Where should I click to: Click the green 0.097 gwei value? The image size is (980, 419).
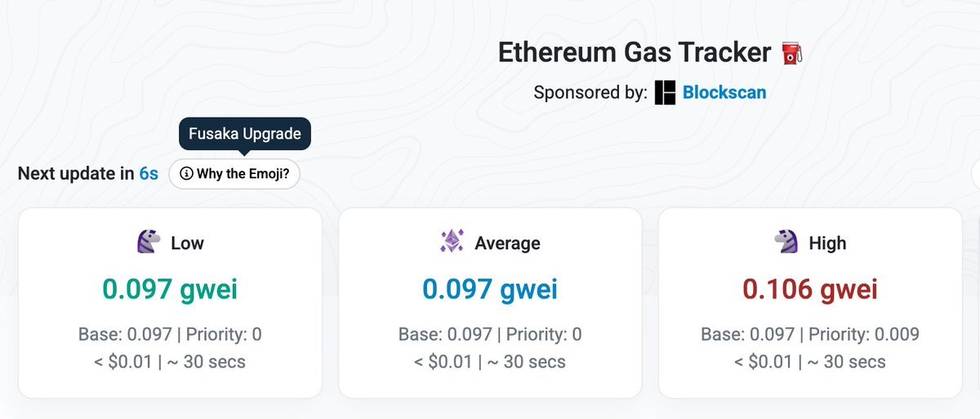[170, 289]
